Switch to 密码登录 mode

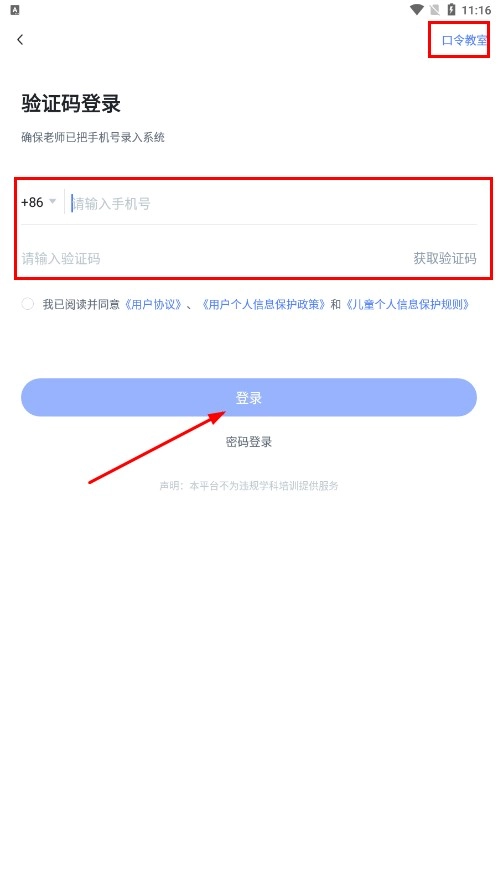[x=249, y=442]
